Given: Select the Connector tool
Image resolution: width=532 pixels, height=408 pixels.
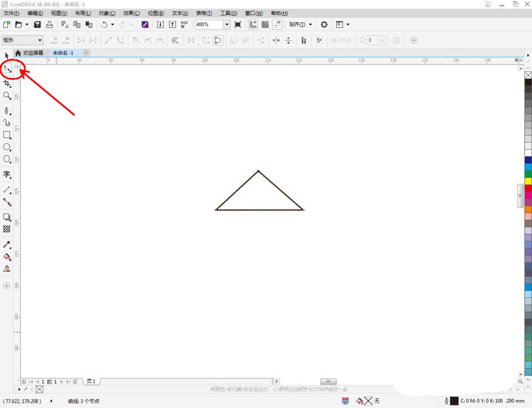Looking at the screenshot, I should (x=7, y=202).
